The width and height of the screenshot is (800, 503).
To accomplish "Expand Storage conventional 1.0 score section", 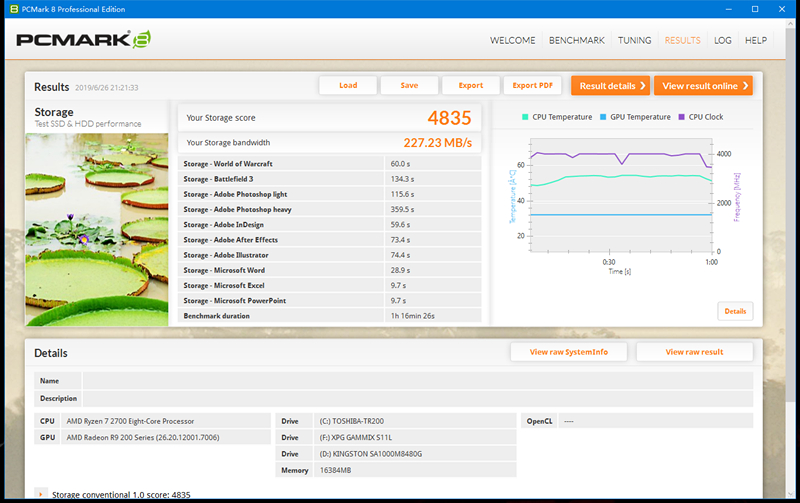I will coord(40,493).
